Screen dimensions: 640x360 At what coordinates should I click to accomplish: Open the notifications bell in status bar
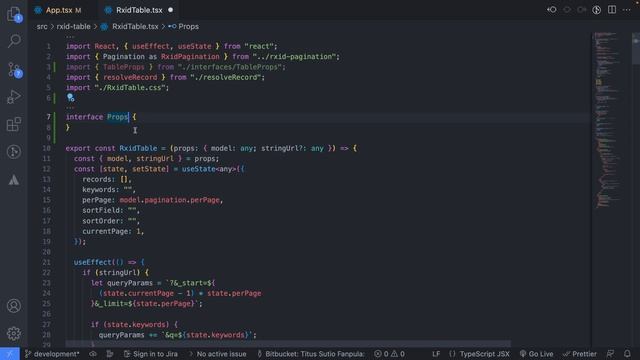(627, 354)
